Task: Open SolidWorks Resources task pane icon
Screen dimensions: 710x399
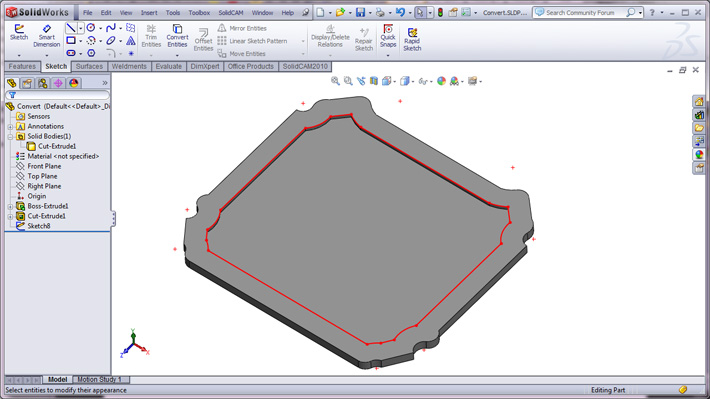Action: pos(699,101)
